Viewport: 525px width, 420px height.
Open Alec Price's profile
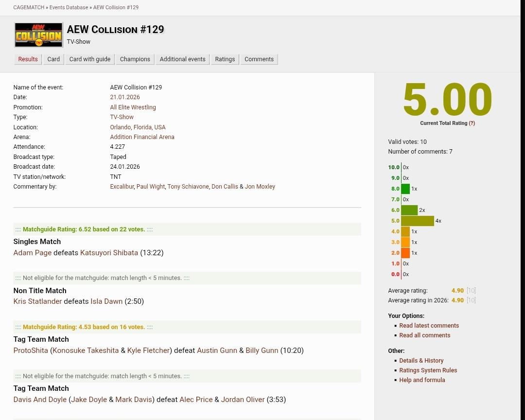pyautogui.click(x=196, y=400)
